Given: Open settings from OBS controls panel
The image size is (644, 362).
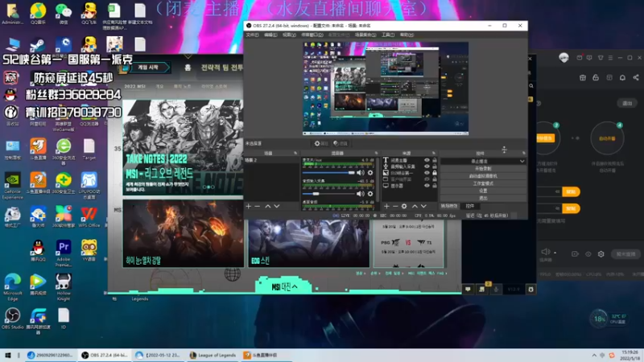Looking at the screenshot, I should click(483, 191).
